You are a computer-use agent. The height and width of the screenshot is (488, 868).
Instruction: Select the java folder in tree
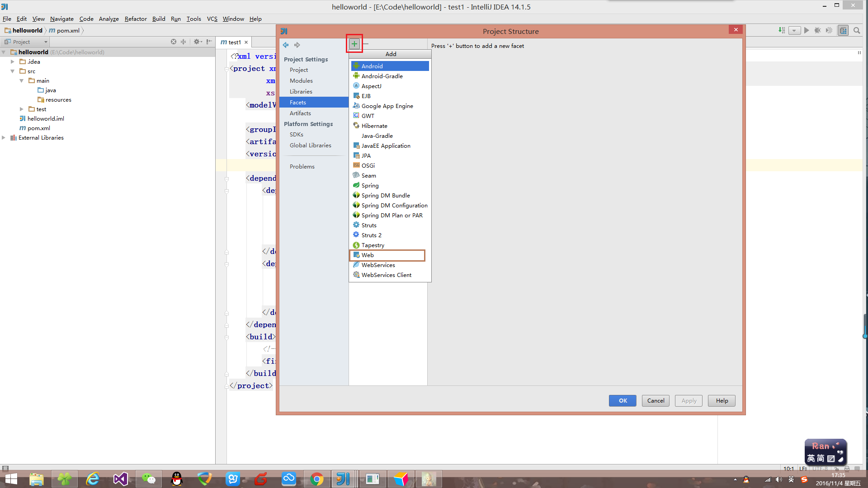pyautogui.click(x=47, y=90)
